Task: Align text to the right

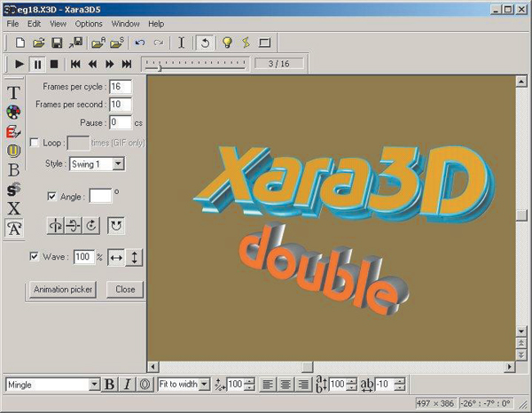Action: tap(303, 385)
